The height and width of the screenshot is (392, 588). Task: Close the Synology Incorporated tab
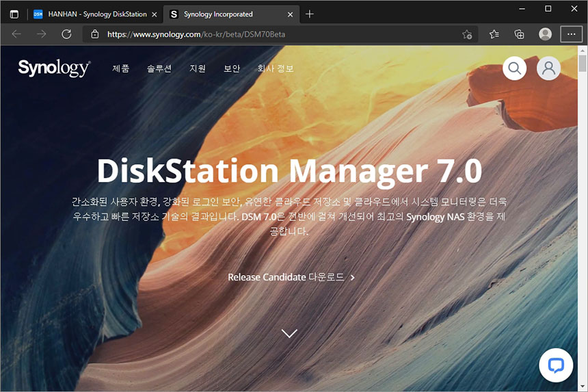tap(290, 14)
